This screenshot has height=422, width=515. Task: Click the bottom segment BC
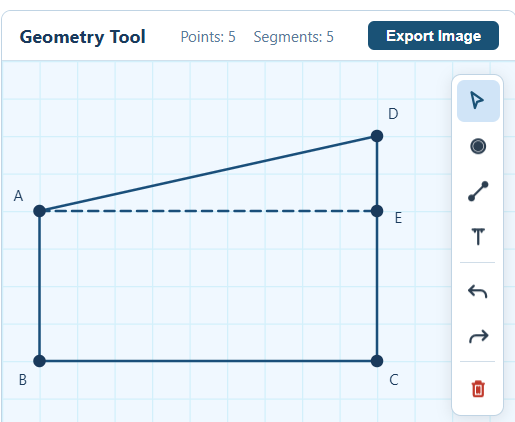click(x=208, y=361)
